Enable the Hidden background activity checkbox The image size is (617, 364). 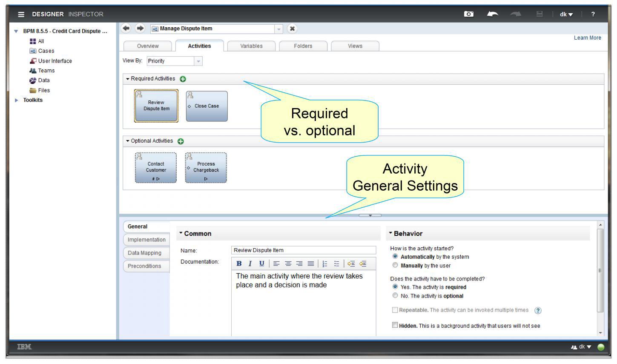pos(395,325)
